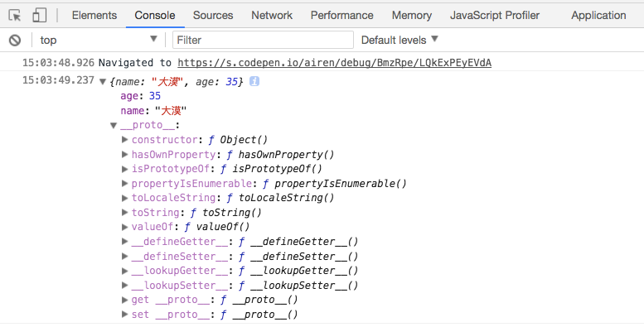
Task: Open the JavaScript Profiler tab
Action: [x=495, y=16]
